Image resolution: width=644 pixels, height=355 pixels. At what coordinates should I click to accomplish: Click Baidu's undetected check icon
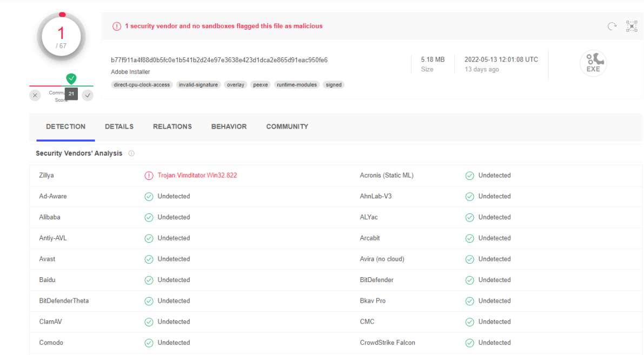[x=149, y=280]
